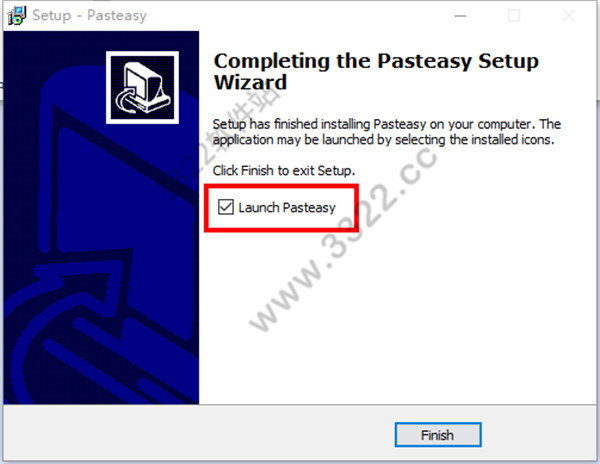Viewport: 600px width, 464px height.
Task: Uncheck the Launch Pasteasy checkbox
Action: pyautogui.click(x=226, y=207)
